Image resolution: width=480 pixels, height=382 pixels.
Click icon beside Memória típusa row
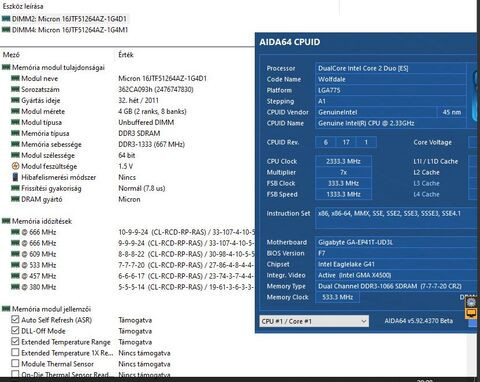point(15,133)
